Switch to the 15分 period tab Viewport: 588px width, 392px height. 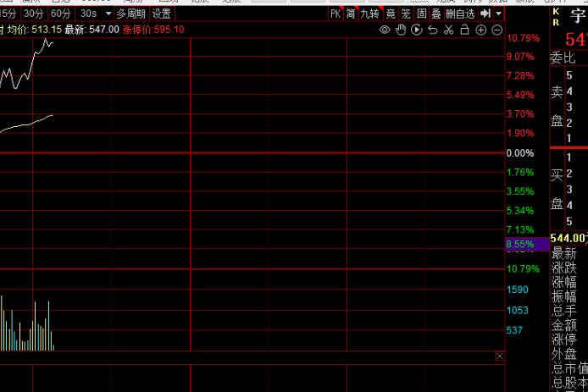pos(8,14)
